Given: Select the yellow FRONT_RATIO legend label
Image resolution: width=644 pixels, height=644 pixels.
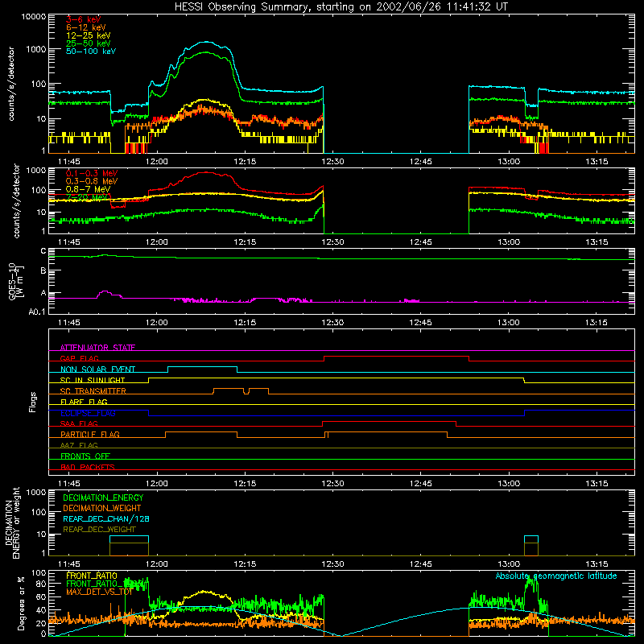Looking at the screenshot, I should coord(92,576).
